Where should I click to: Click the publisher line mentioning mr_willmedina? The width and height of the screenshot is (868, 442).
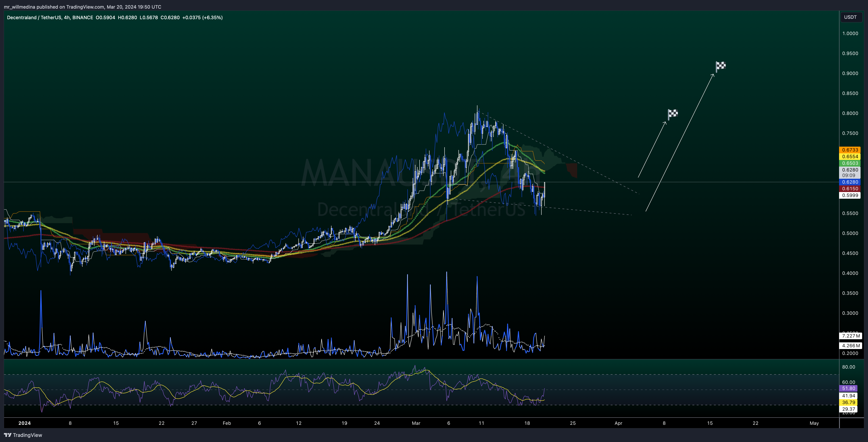click(83, 7)
